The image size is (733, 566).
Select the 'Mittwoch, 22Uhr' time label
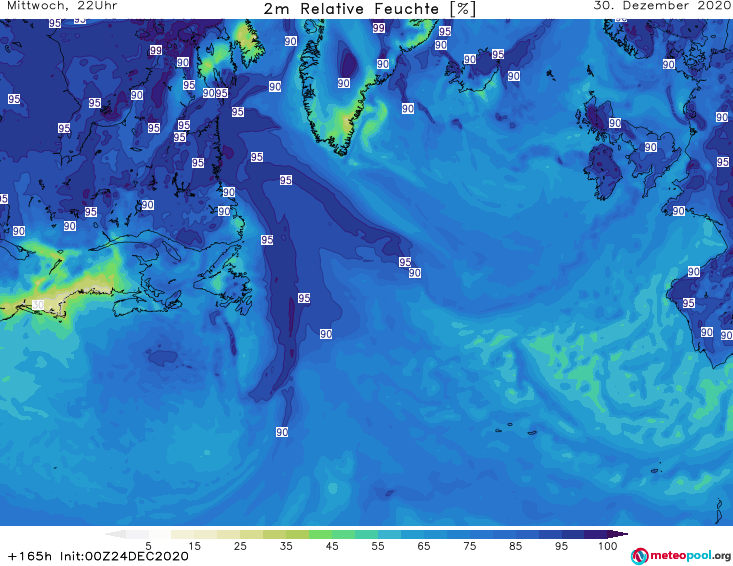[62, 6]
